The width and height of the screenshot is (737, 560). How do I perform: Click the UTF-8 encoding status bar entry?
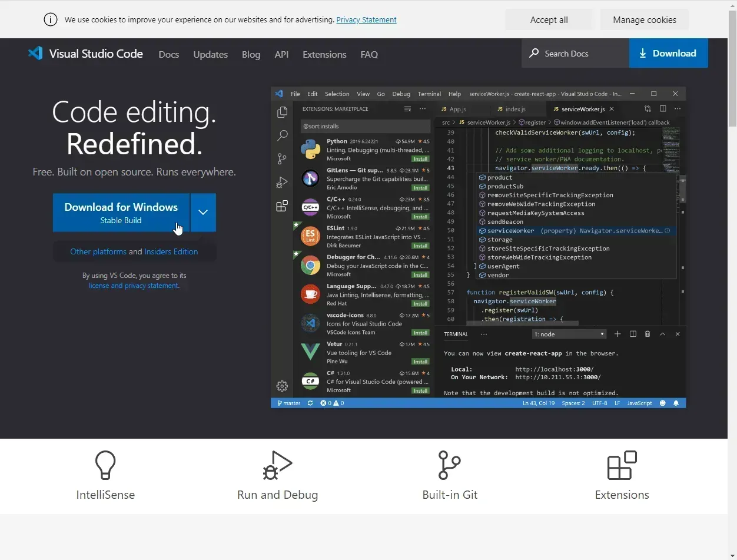click(599, 403)
